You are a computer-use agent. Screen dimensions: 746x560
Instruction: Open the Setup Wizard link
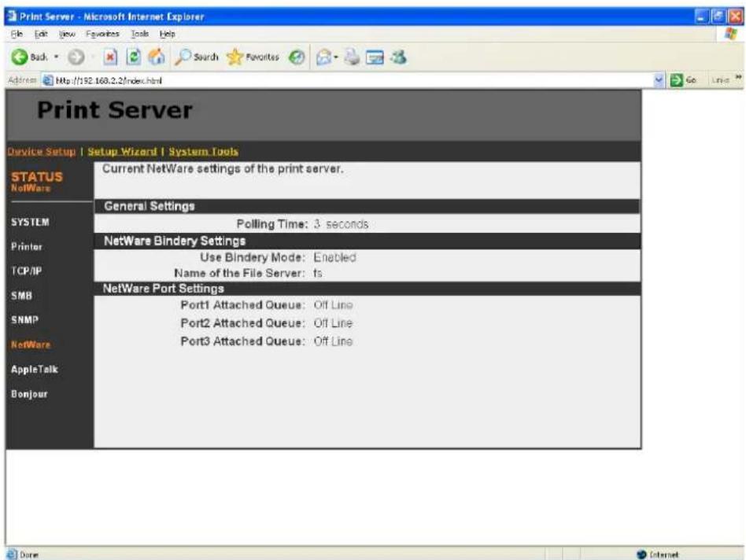(x=122, y=152)
